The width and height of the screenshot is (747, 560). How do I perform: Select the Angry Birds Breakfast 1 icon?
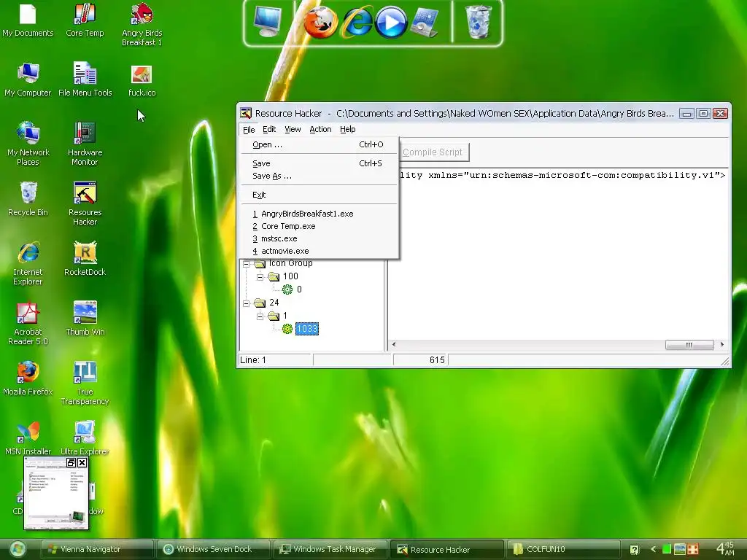click(142, 25)
